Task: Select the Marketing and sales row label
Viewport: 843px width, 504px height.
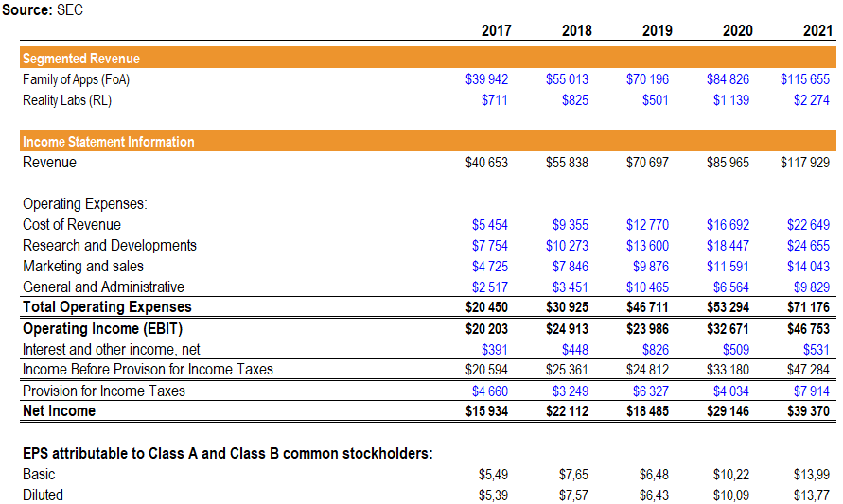Action: 83,267
